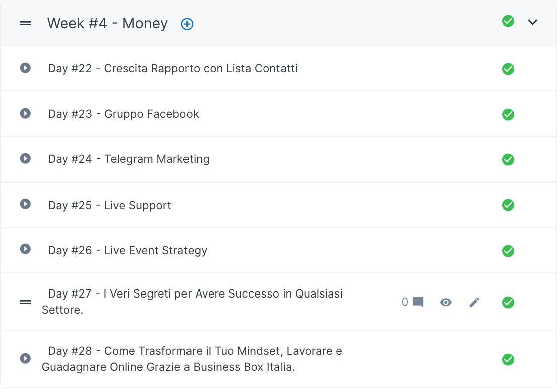Screen dimensions: 560x392
Task: Click the reorder handle on Day #27 row
Action: (x=25, y=302)
